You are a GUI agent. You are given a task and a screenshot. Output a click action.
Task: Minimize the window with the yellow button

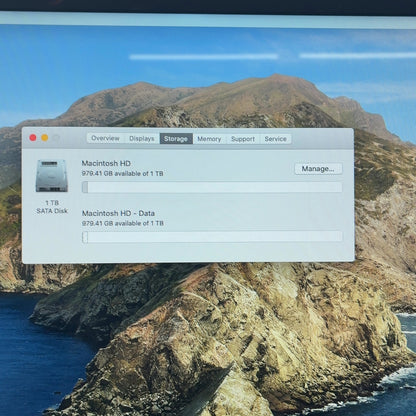[45, 138]
